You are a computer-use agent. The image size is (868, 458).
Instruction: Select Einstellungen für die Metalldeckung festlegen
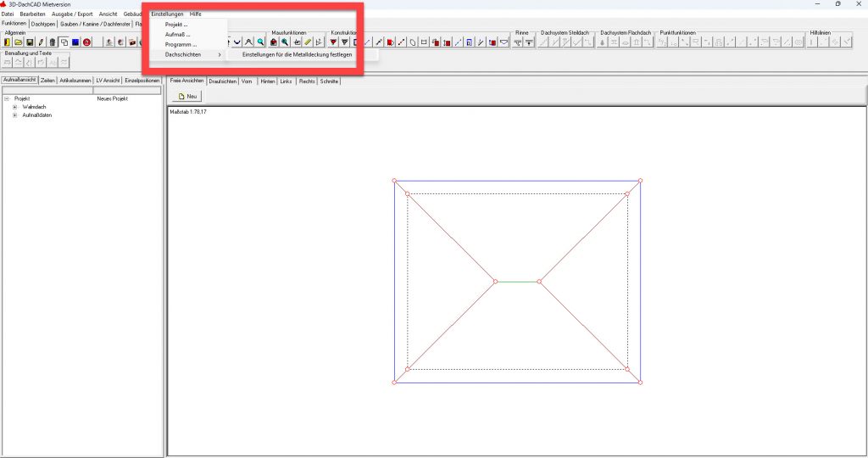point(297,54)
